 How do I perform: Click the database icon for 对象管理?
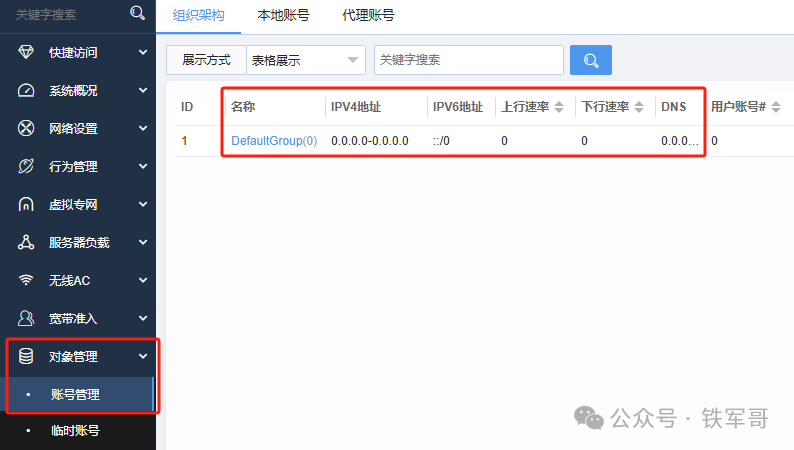tap(26, 356)
